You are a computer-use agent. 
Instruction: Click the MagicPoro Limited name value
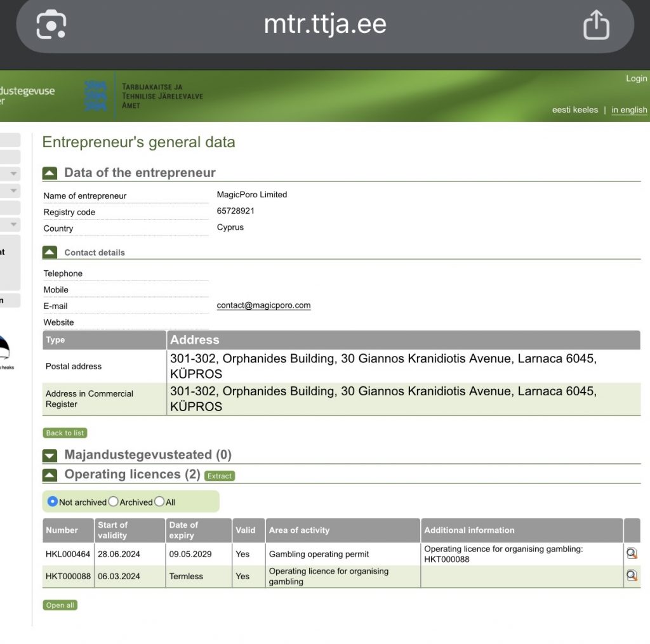pos(251,194)
